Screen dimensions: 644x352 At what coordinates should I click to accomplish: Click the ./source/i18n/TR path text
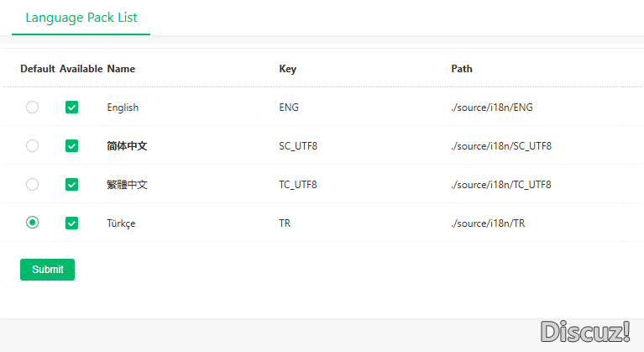(x=488, y=223)
